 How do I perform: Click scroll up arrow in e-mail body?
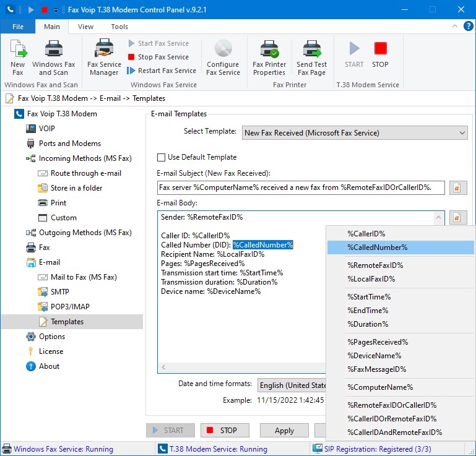438,217
